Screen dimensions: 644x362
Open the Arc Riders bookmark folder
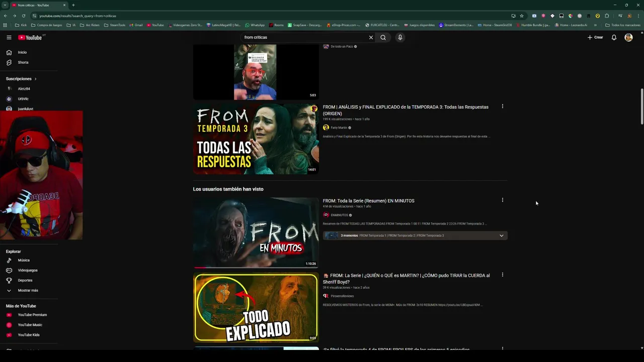coord(89,25)
